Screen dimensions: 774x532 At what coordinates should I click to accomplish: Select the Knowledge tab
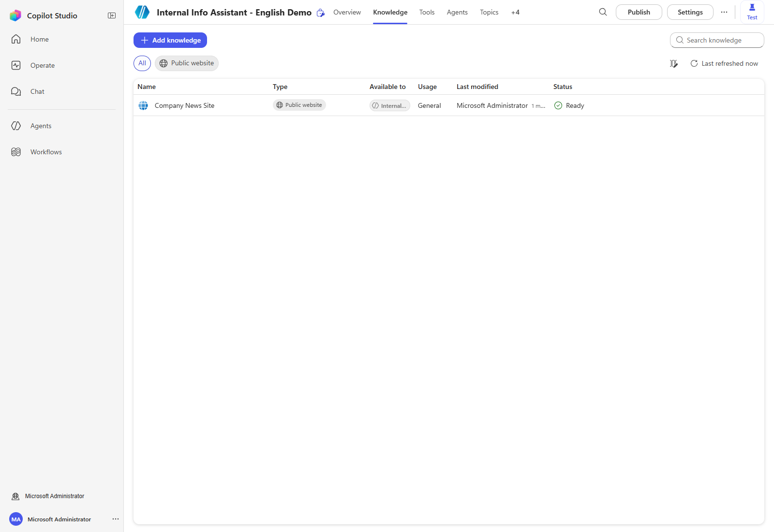[390, 12]
